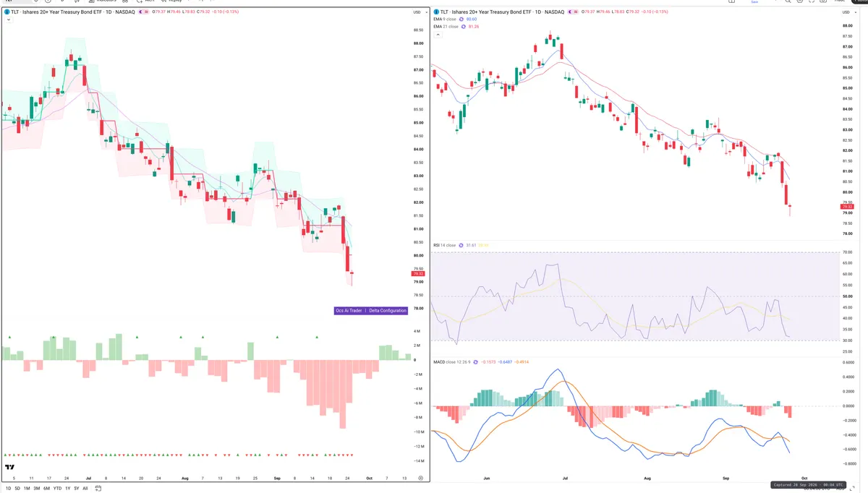Open chart settings gear on left time axis
The image size is (868, 493).
(420, 479)
